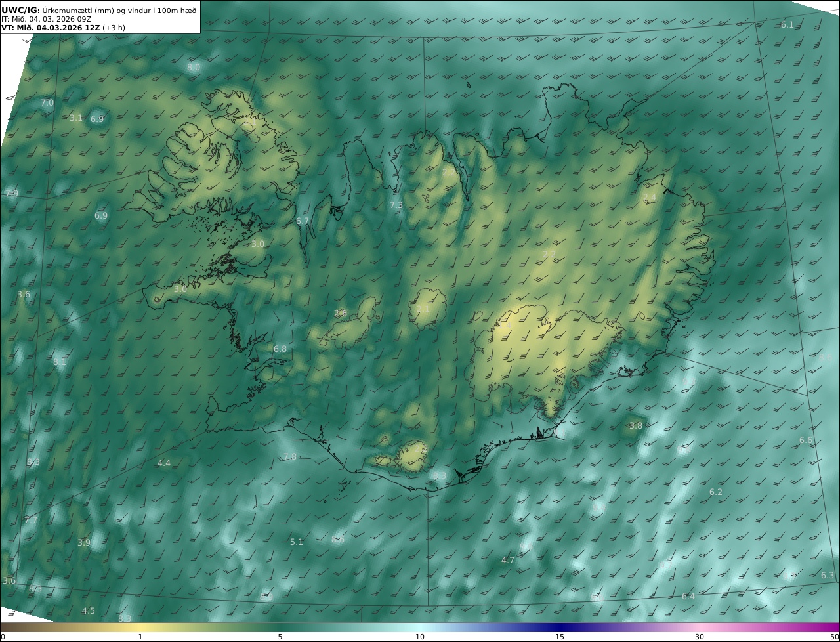The height and width of the screenshot is (642, 840).
Task: Click the '5' tick label on the colour bar
Action: tap(280, 637)
